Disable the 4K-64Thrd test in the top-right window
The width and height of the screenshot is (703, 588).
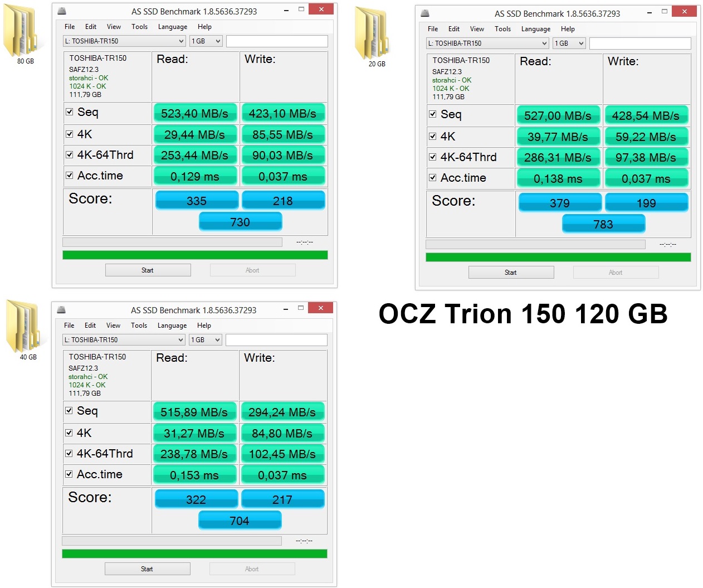click(x=433, y=157)
